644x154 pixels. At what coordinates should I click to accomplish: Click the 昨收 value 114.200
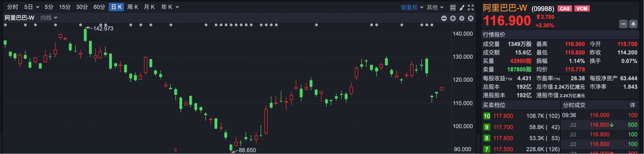[x=627, y=52]
